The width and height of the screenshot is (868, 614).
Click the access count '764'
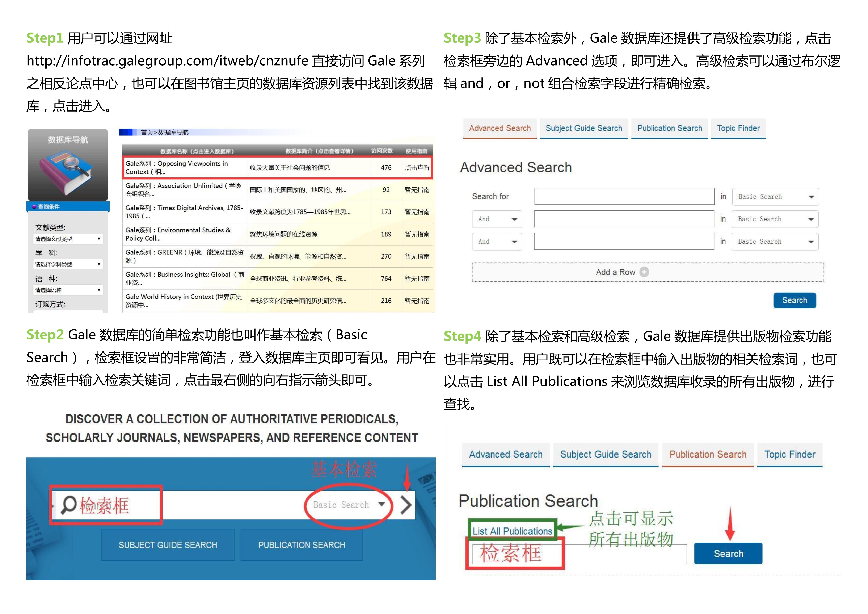click(386, 279)
